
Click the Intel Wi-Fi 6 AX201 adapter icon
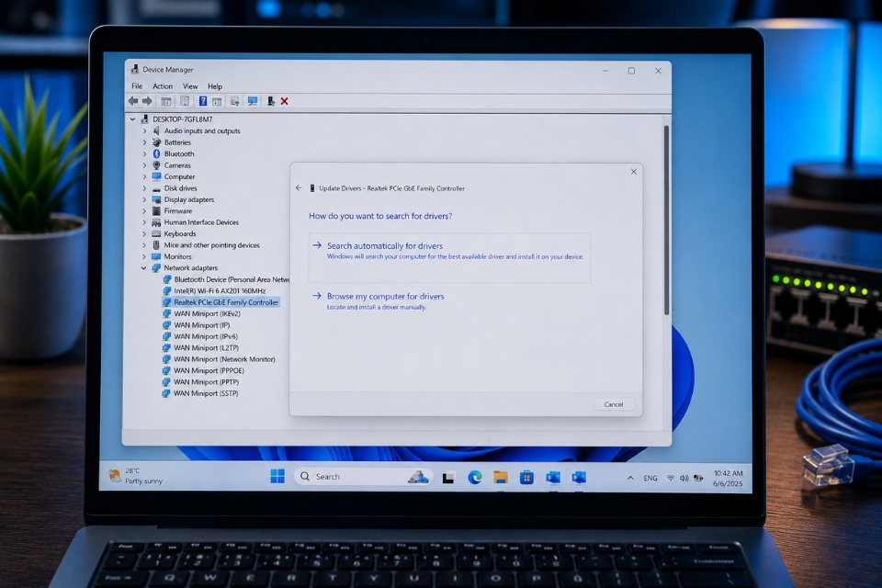point(166,291)
